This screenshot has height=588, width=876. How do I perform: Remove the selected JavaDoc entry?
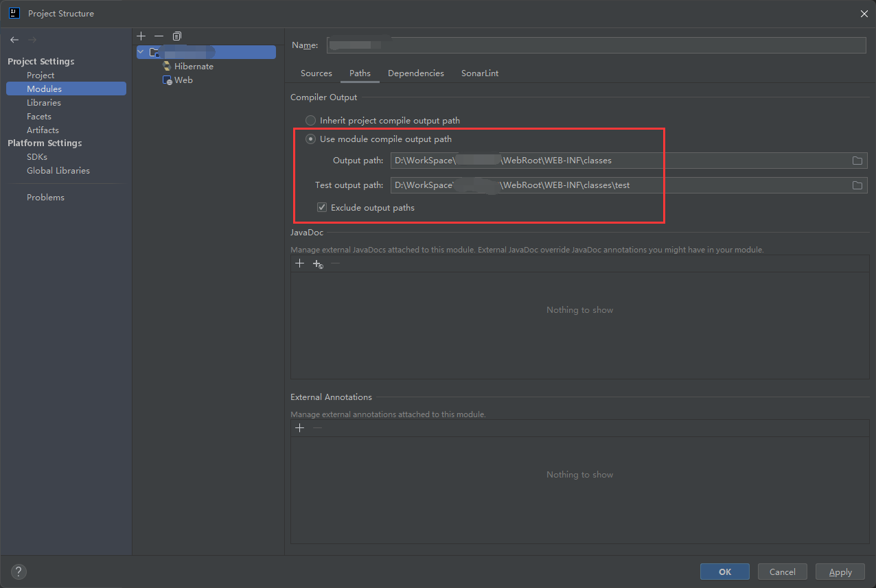click(336, 263)
